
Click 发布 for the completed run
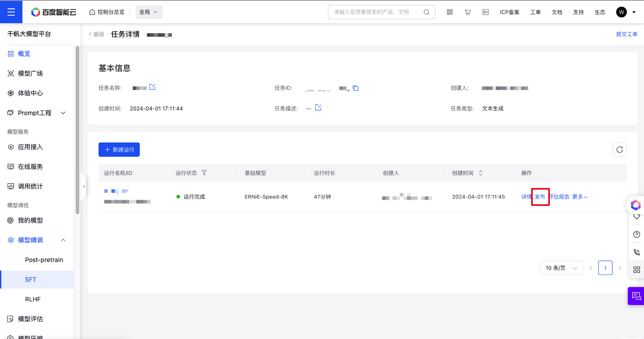(540, 197)
